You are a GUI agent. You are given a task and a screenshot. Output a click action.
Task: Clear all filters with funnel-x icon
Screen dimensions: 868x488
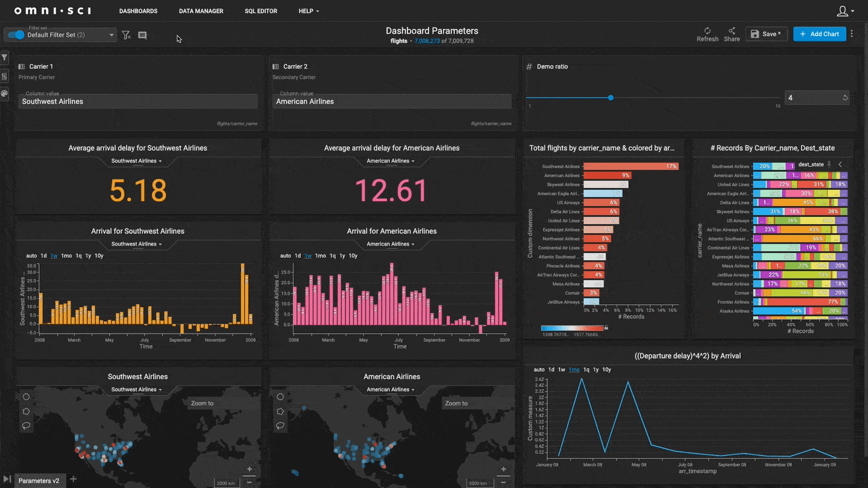126,35
